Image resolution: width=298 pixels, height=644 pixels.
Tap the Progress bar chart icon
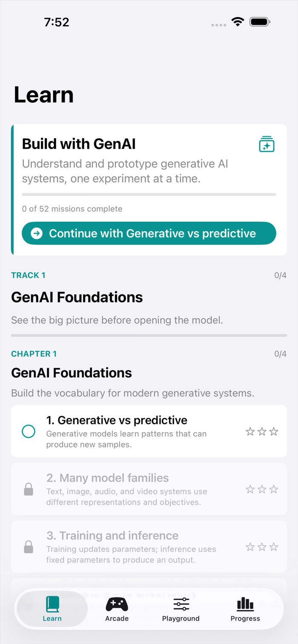pyautogui.click(x=245, y=604)
